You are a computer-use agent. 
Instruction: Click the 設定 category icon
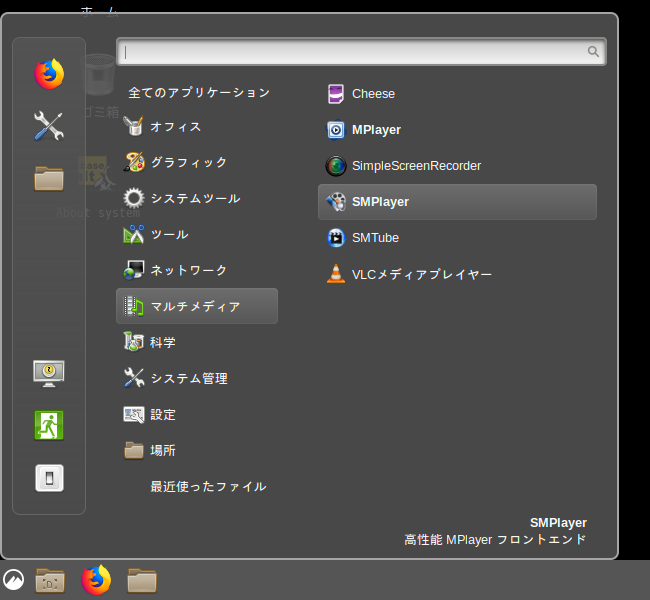[134, 414]
